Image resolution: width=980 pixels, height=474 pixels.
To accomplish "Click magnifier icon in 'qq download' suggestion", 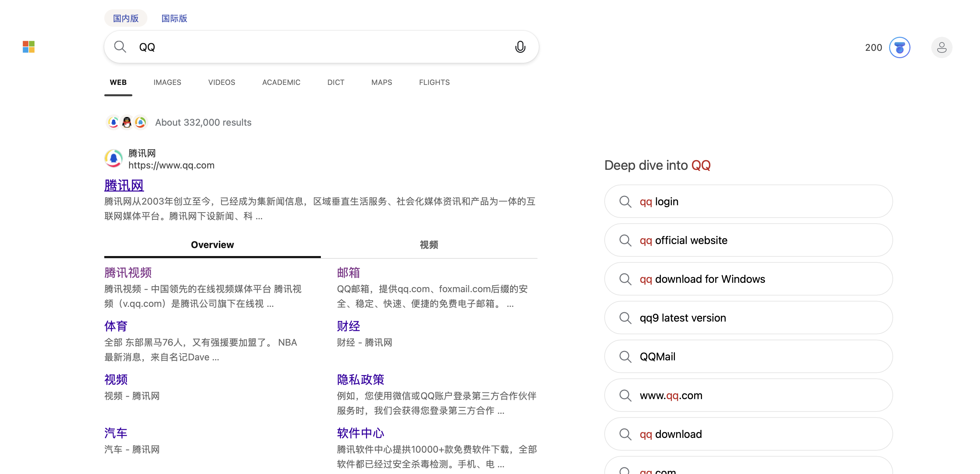I will tap(625, 434).
